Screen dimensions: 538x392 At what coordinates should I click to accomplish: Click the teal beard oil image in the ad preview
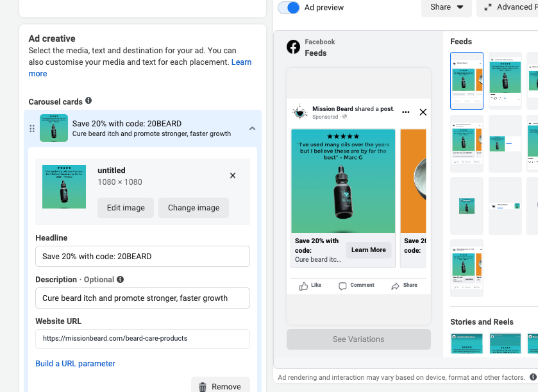click(x=343, y=181)
